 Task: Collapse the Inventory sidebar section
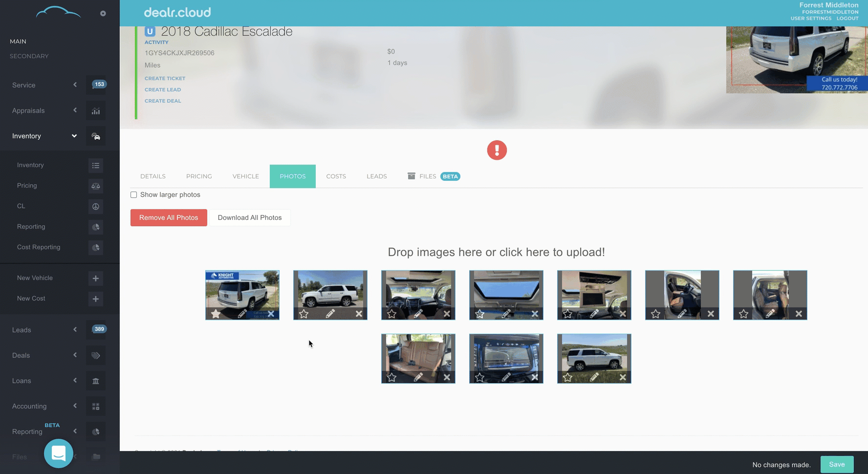click(x=74, y=136)
